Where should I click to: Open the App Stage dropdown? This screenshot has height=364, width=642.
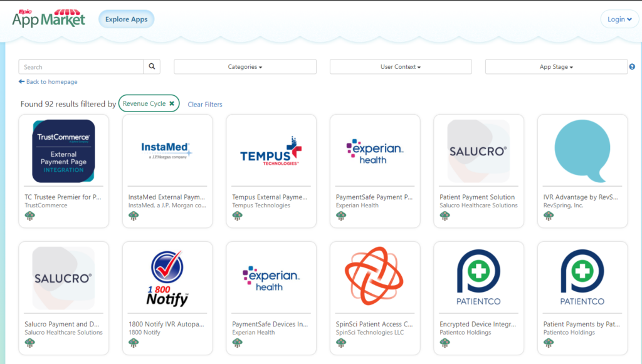tap(556, 67)
